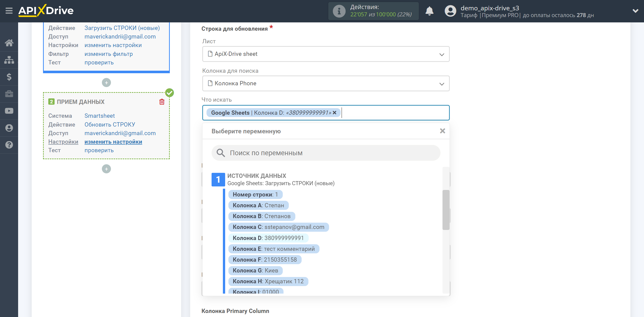Open the Колонка для поиска dropdown

[326, 83]
